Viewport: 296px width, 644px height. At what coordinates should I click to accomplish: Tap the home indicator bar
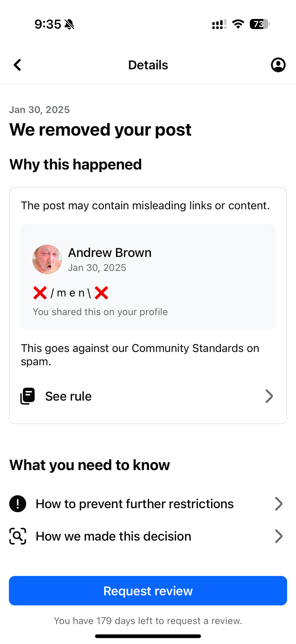(148, 636)
